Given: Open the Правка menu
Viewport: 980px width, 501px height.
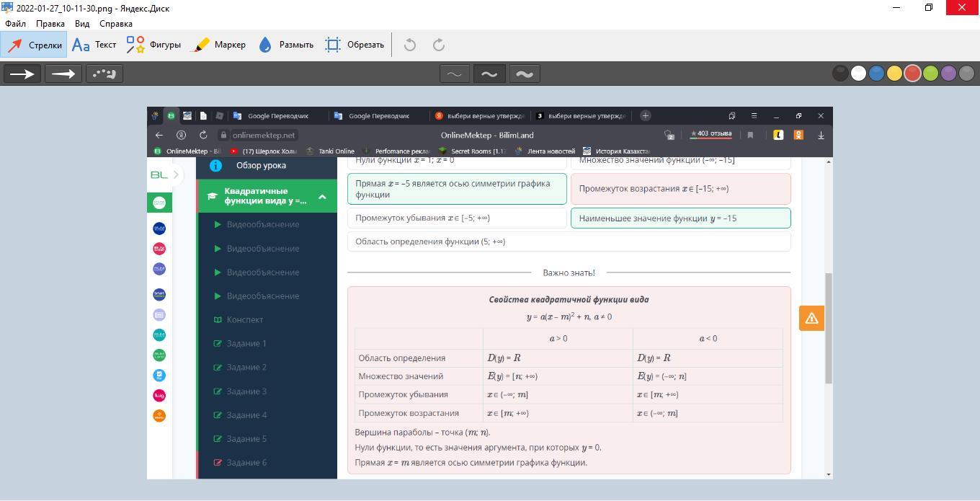Looking at the screenshot, I should pos(50,24).
